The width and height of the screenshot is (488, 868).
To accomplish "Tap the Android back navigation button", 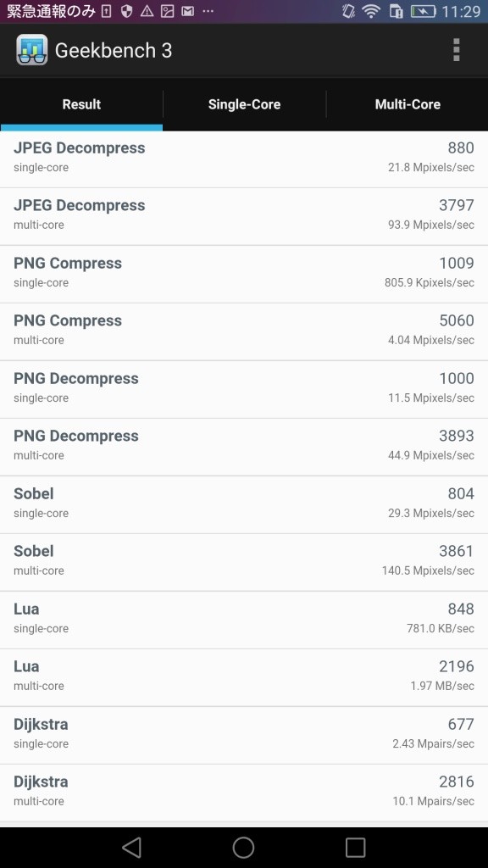I will point(131,847).
